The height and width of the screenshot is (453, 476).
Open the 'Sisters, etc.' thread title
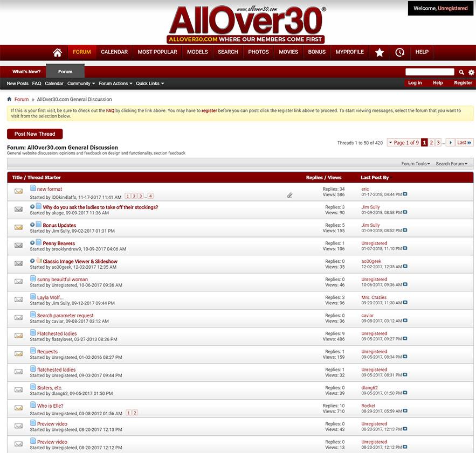50,388
